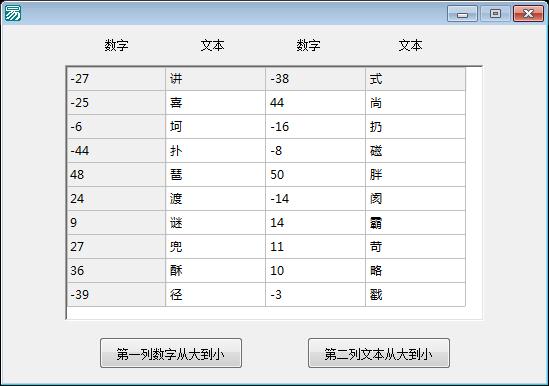
Task: Select the cell showing -16
Action: click(315, 127)
